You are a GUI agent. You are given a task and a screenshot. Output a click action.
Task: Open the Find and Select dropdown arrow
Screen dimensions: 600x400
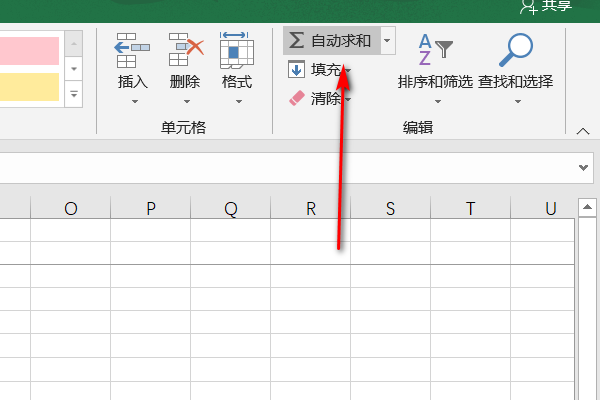pyautogui.click(x=518, y=101)
